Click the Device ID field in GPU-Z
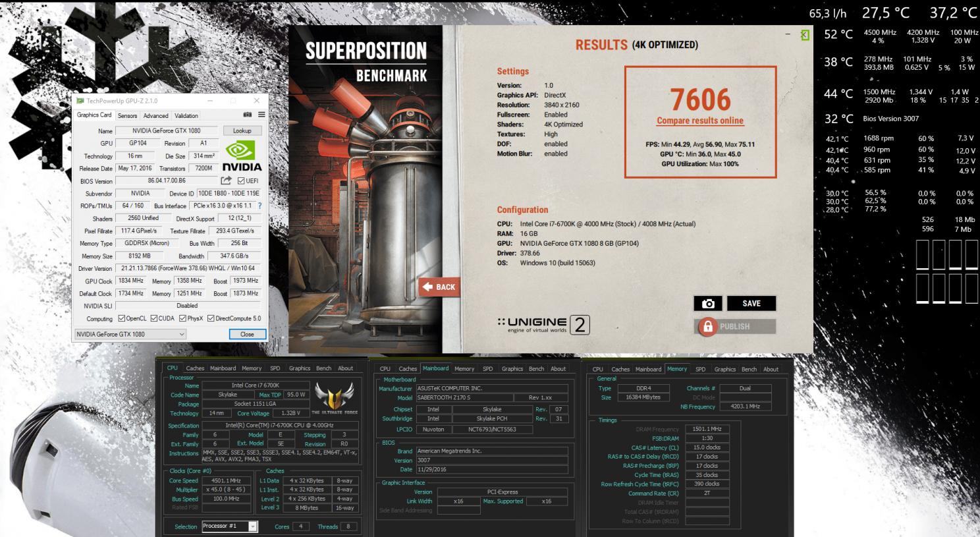 click(229, 194)
